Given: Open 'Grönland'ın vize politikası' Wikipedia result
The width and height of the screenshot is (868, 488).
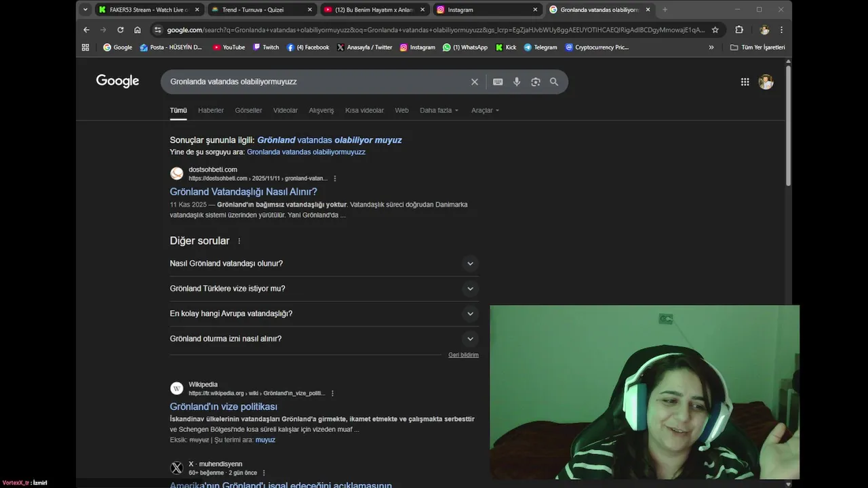Looking at the screenshot, I should pos(224,407).
